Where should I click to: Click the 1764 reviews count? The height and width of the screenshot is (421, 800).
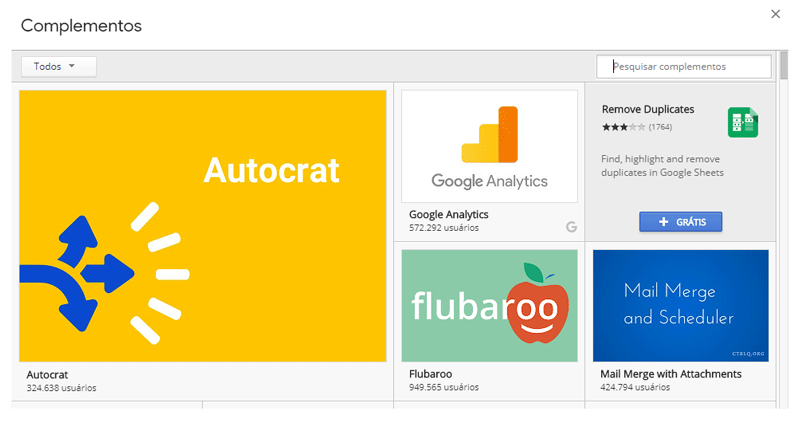point(660,127)
